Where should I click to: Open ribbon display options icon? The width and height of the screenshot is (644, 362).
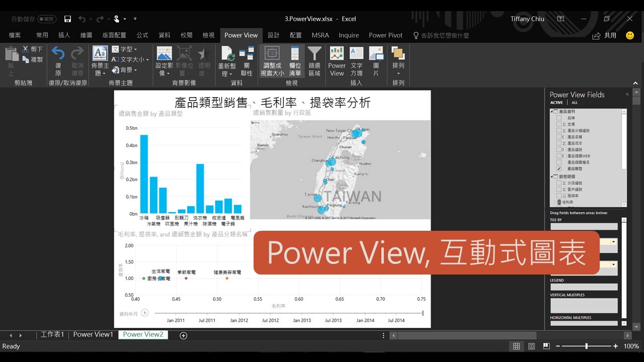click(x=560, y=19)
